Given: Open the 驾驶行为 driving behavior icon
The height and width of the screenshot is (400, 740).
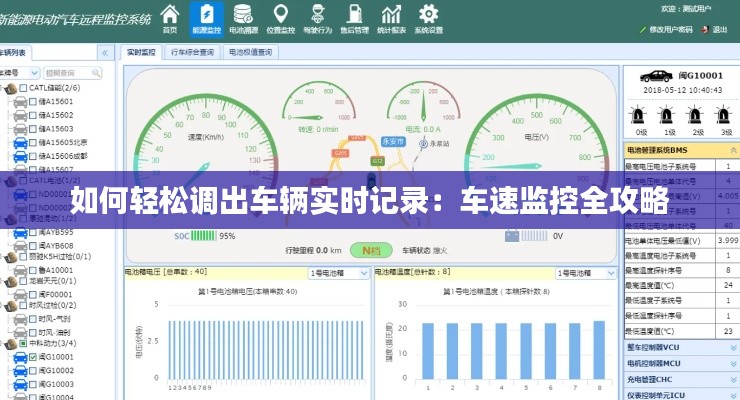Looking at the screenshot, I should pos(317,17).
